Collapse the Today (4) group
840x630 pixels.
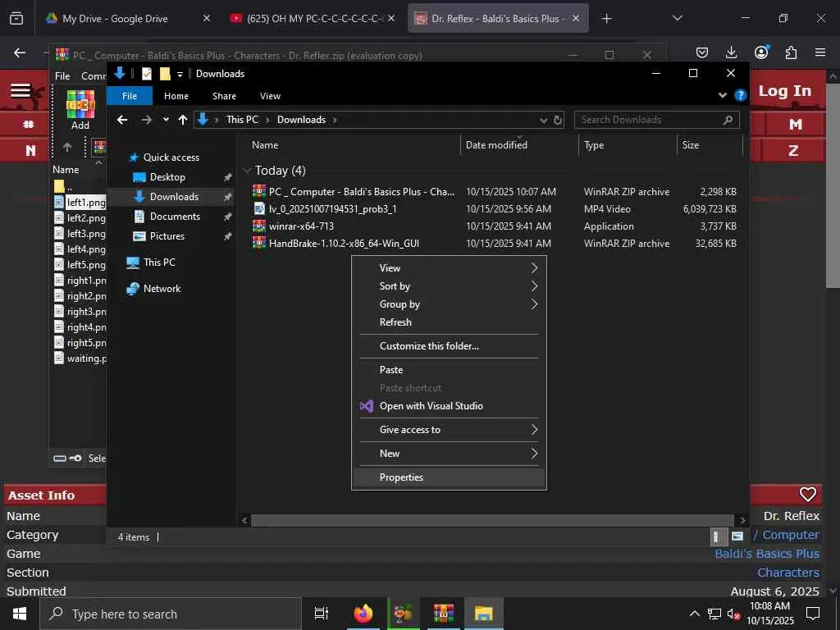[247, 171]
